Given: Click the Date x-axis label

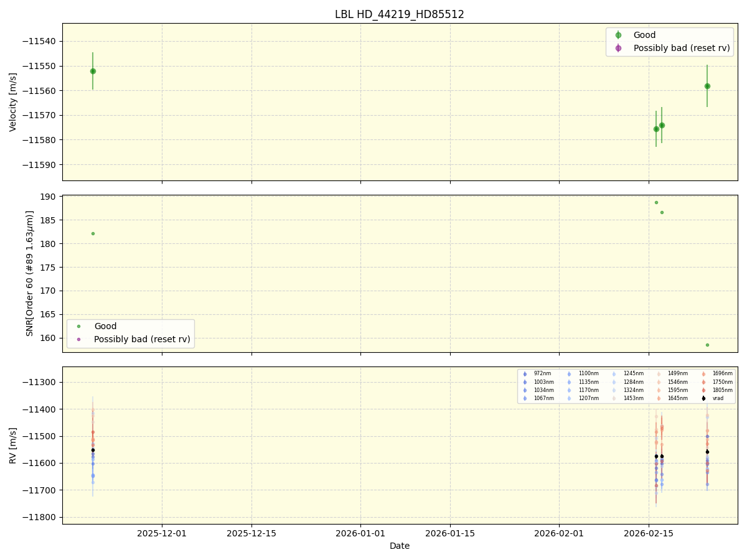Looking at the screenshot, I should (400, 546).
